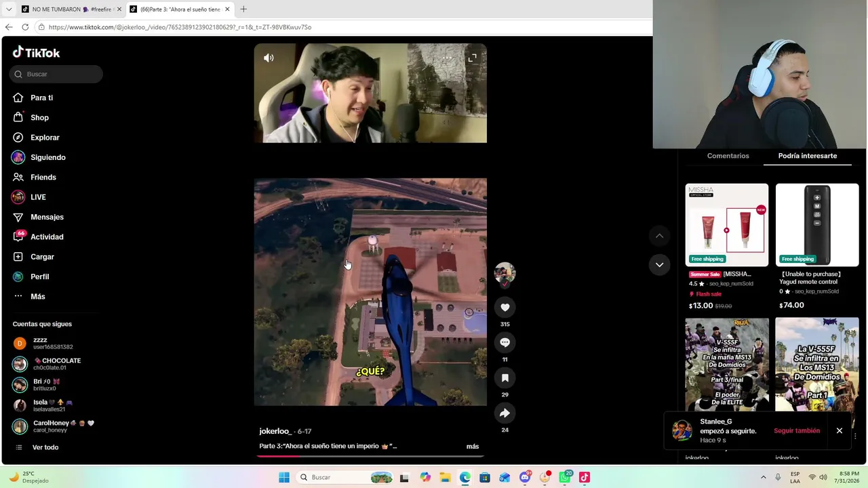Screen dimensions: 868x488
Task: Open WhatsApp from the taskbar
Action: click(x=565, y=477)
